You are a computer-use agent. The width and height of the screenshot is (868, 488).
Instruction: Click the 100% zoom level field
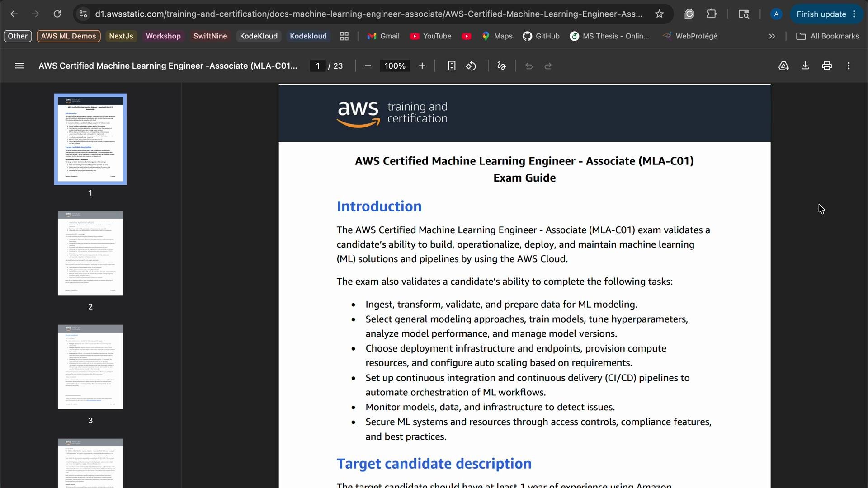pos(395,66)
